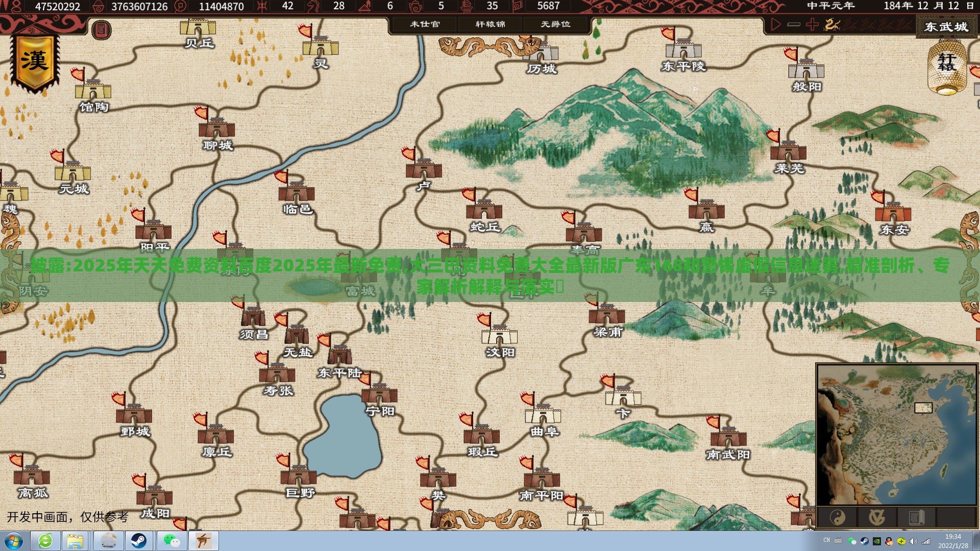Select the 馆陶 city on the map
The image size is (980, 551).
(x=93, y=89)
